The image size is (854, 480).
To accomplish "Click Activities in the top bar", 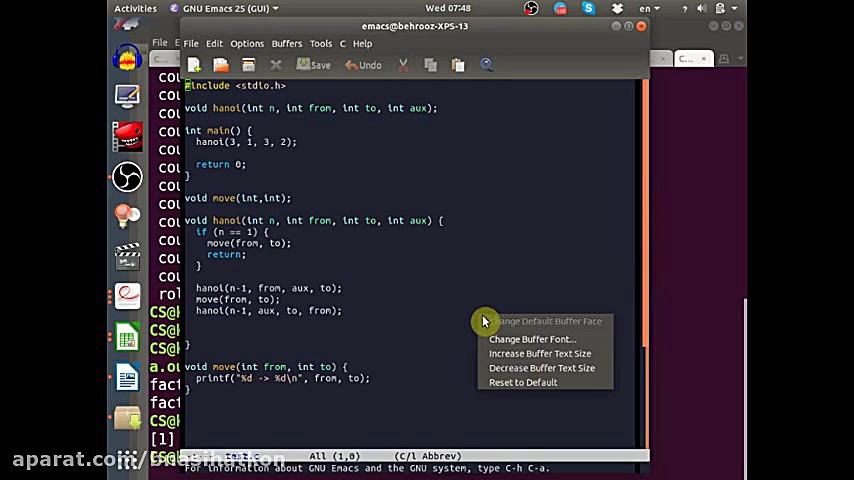I will 135,8.
